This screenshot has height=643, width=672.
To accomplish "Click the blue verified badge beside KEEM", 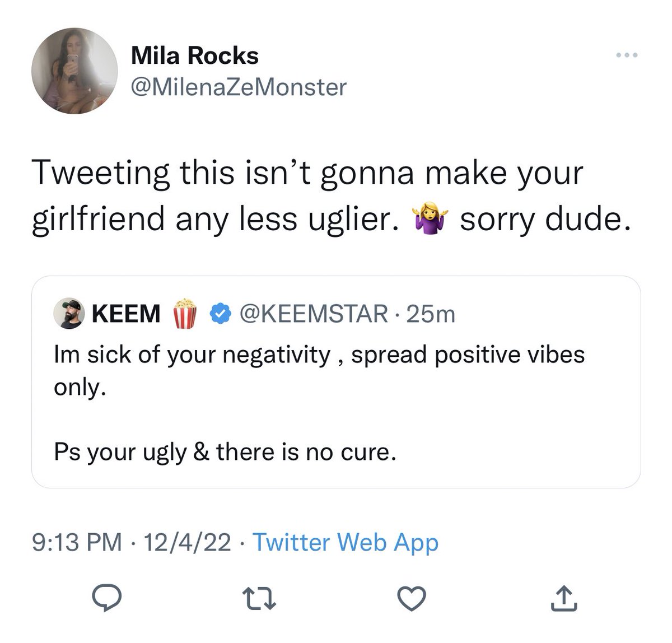I will pos(221,314).
